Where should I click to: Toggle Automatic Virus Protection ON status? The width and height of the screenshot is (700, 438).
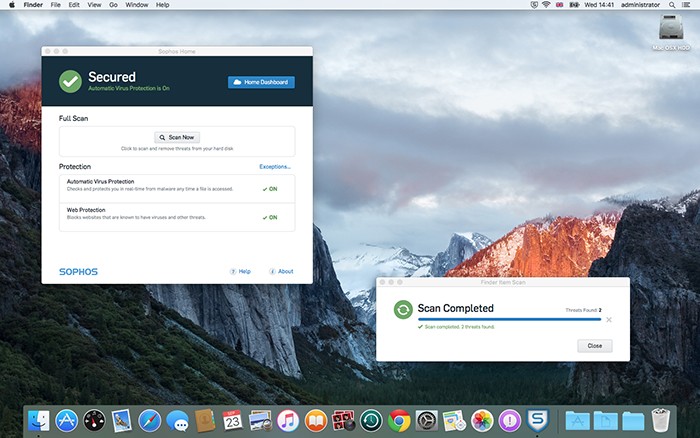270,189
